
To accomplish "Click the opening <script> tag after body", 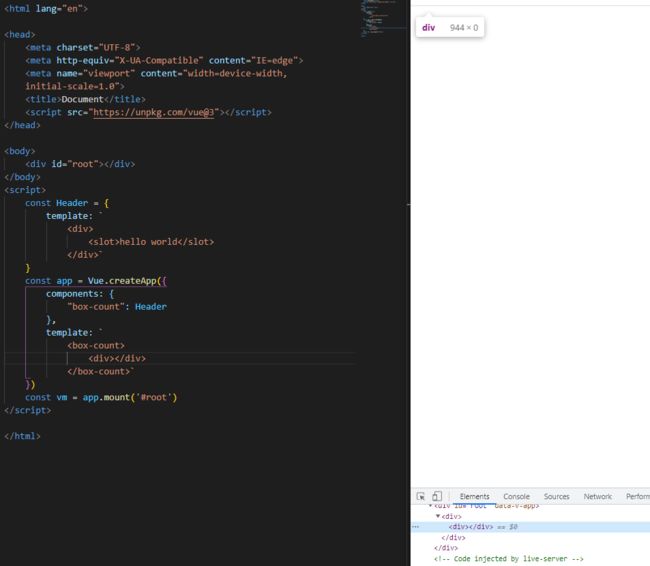I will click(x=25, y=190).
